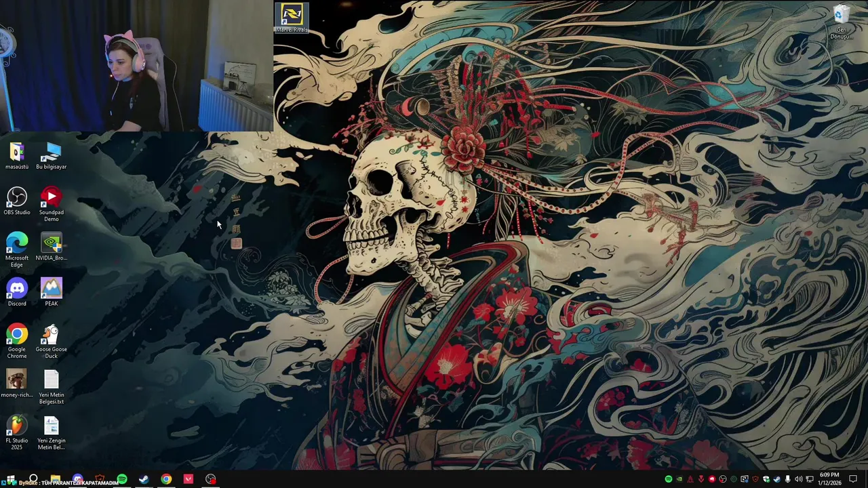The height and width of the screenshot is (488, 868).
Task: Select the masaüstü desktop folder icon
Action: click(17, 157)
